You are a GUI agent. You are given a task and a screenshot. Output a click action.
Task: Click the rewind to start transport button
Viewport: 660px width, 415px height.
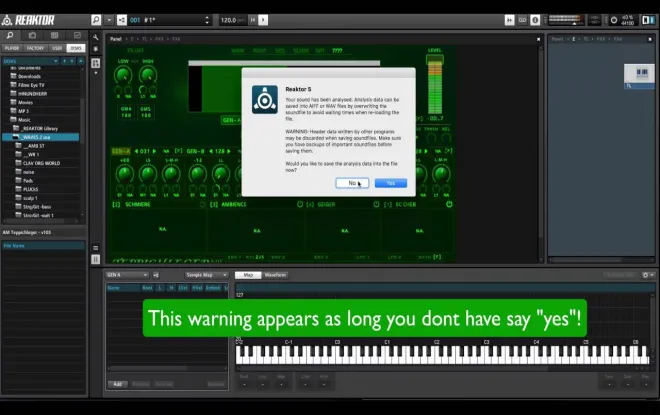pos(253,20)
